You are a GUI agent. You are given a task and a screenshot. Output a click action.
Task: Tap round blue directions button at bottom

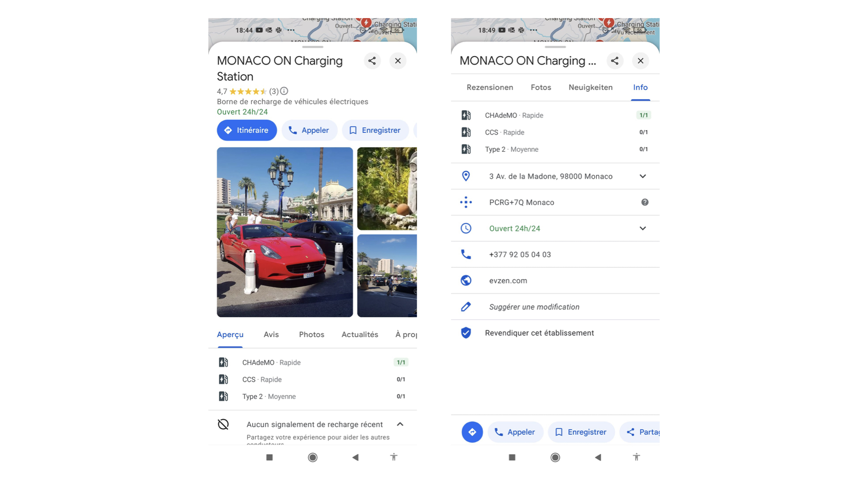click(472, 432)
